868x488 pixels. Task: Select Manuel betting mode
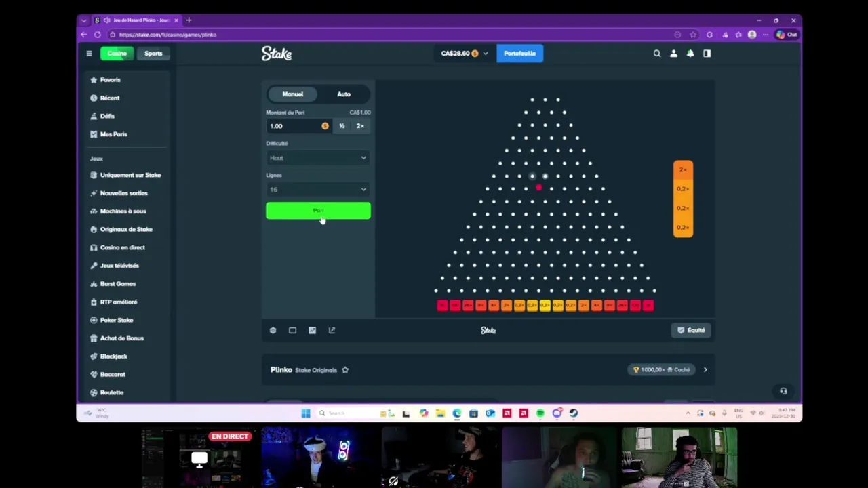click(x=293, y=94)
